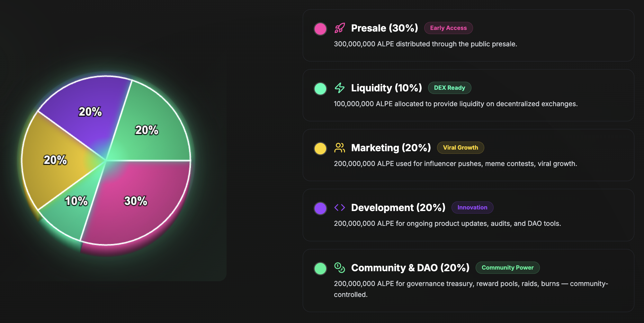Screen dimensions: 644x323
Task: Click the purple Development color dot
Action: pos(320,208)
